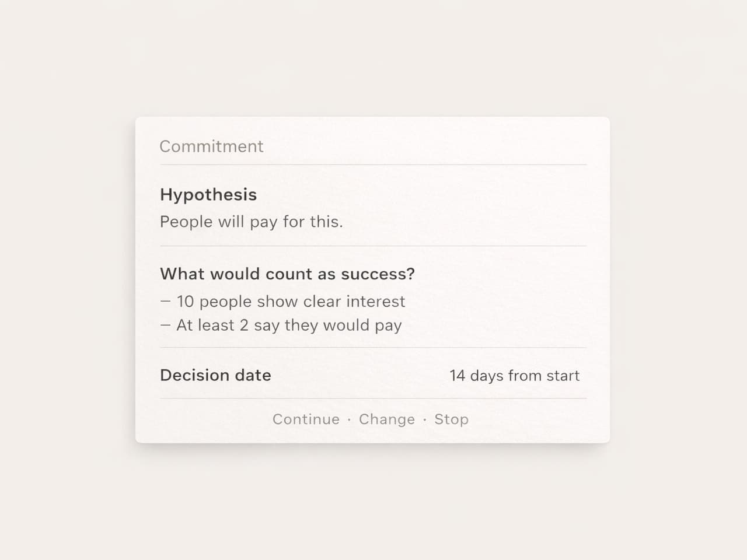Image resolution: width=747 pixels, height=560 pixels.
Task: Select the "At least 2 say they would pay" criterion
Action: 289,325
